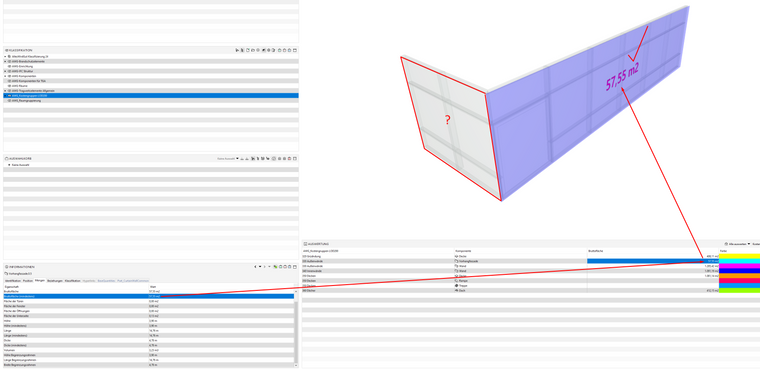Click the last icon in the Informationen toolbar
Screen dimensions: 760x369
295,267
